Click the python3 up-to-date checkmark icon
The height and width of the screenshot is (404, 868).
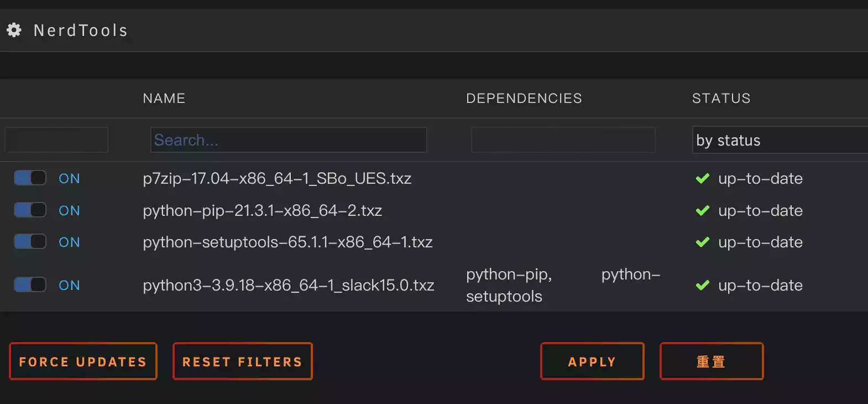(702, 285)
